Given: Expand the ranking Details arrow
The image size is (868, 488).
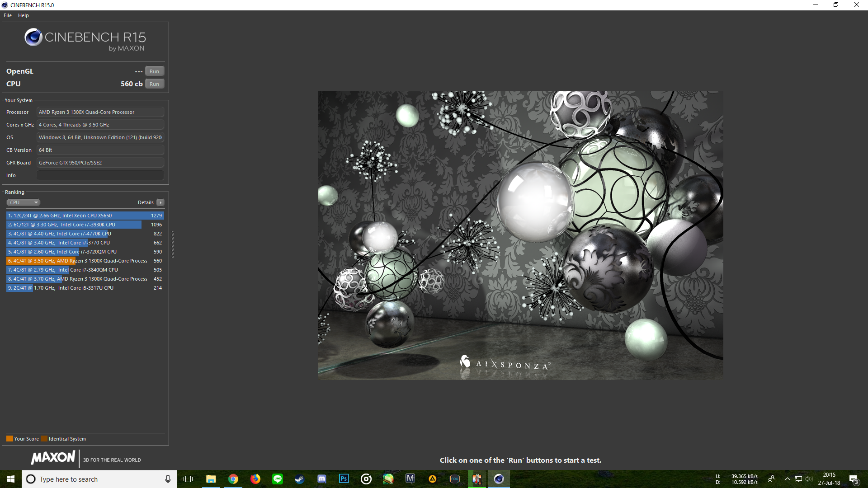Looking at the screenshot, I should (160, 202).
